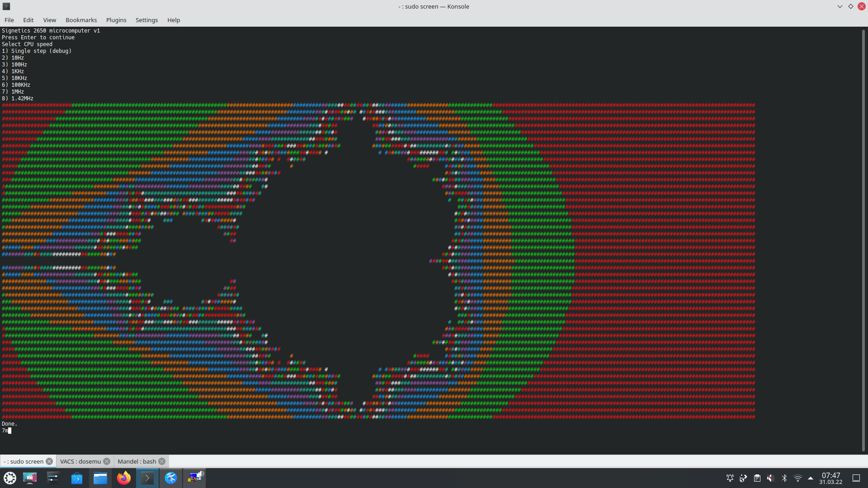Unmute audio via the muted speaker icon
This screenshot has width=868, height=488.
pos(771,478)
